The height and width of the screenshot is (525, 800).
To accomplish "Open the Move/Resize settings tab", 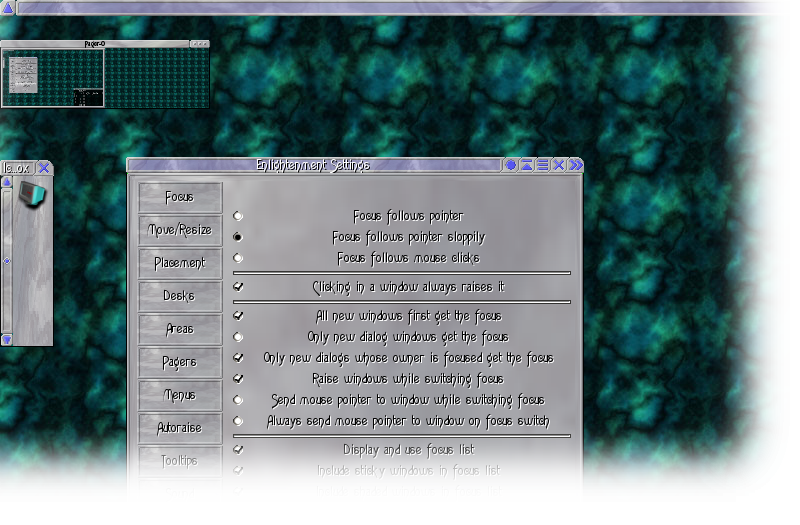I will click(180, 230).
